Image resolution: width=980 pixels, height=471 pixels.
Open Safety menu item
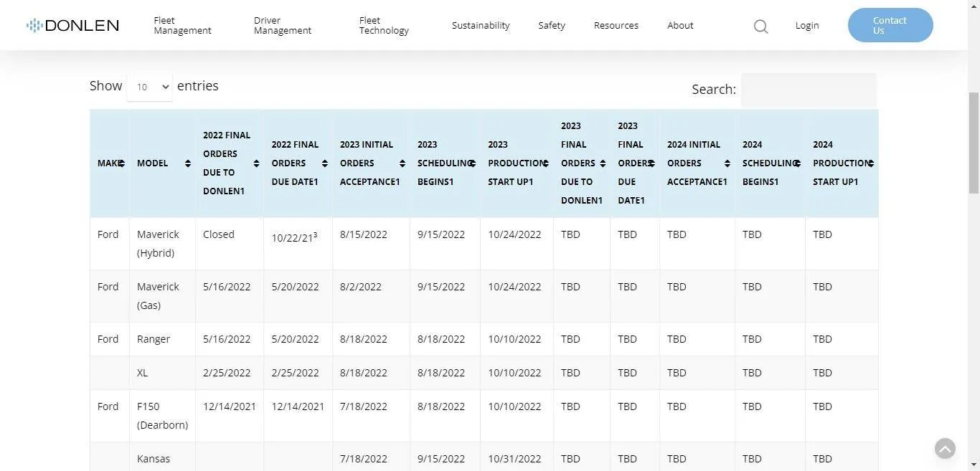pyautogui.click(x=552, y=26)
